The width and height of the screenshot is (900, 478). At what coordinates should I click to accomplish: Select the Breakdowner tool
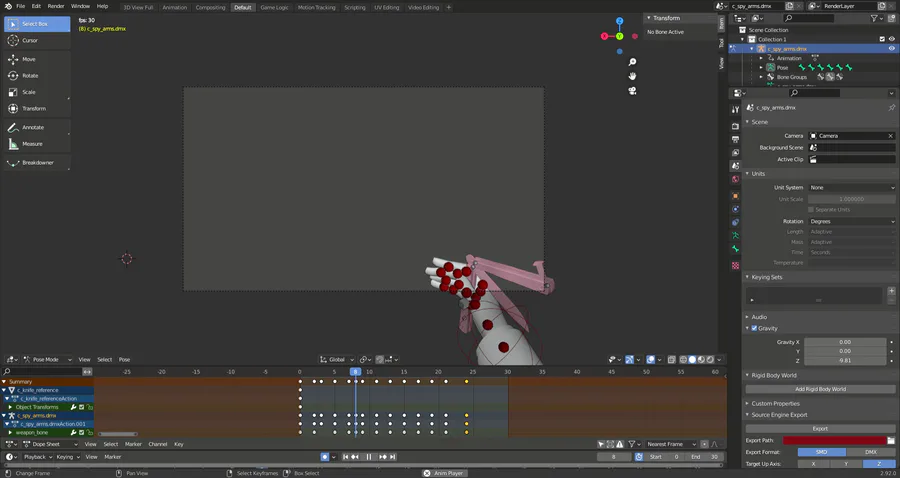pyautogui.click(x=37, y=163)
